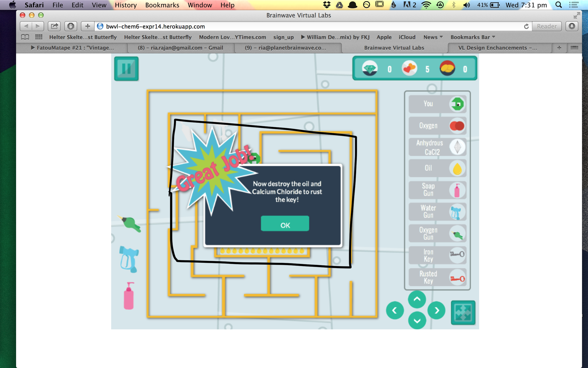The image size is (588, 368).
Task: Open Notification Center list icon
Action: click(x=574, y=5)
